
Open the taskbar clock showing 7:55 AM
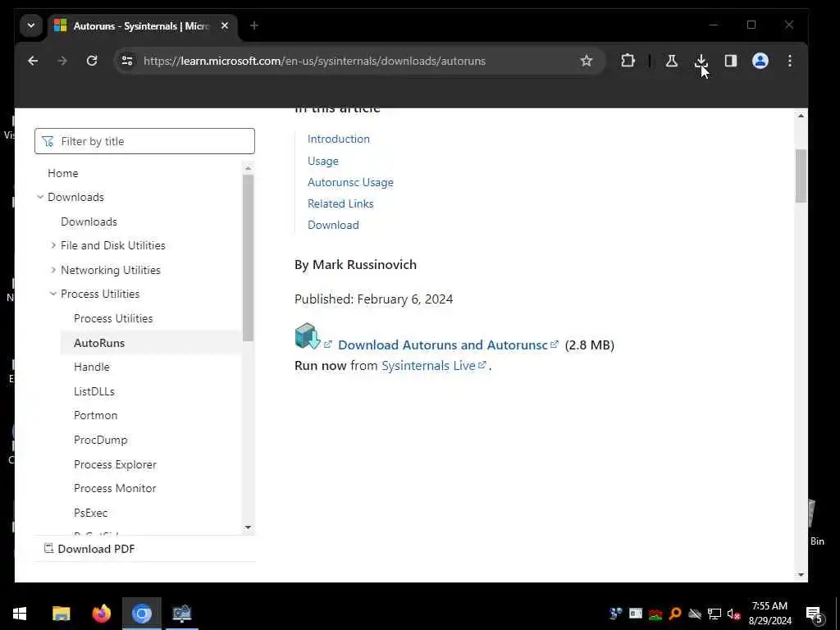tap(769, 614)
